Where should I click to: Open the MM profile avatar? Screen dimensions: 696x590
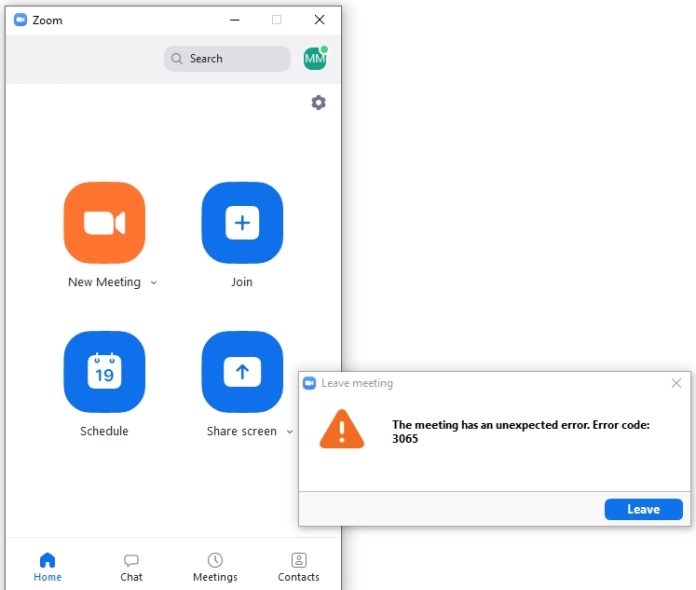(x=315, y=58)
